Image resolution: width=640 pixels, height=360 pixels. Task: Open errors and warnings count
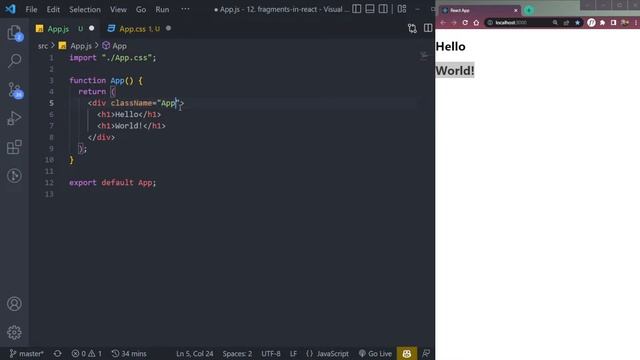pyautogui.click(x=87, y=353)
